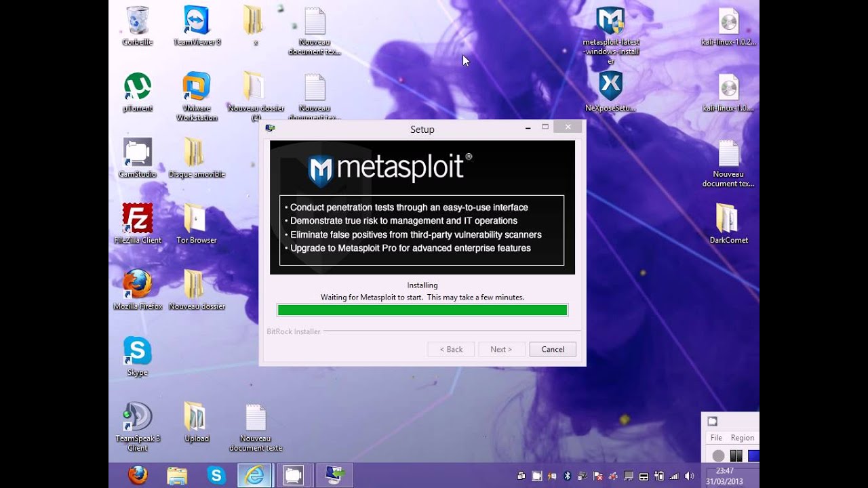
Task: Open Action Center flag tray icon
Action: coord(597,476)
